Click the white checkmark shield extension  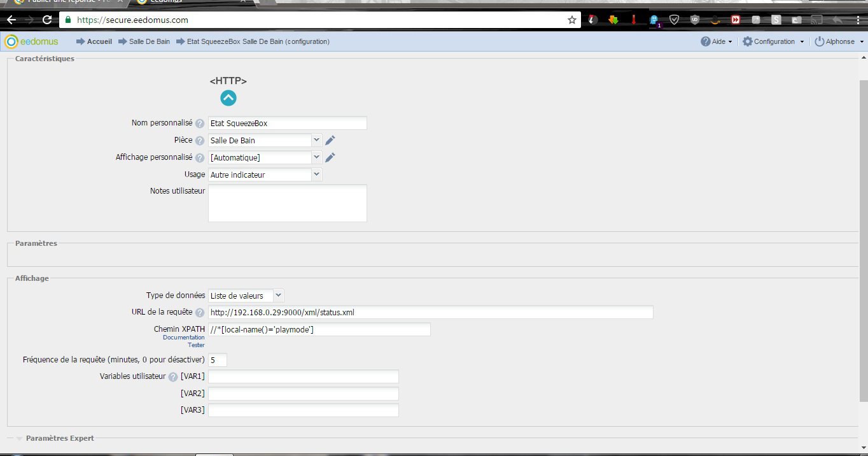(675, 20)
